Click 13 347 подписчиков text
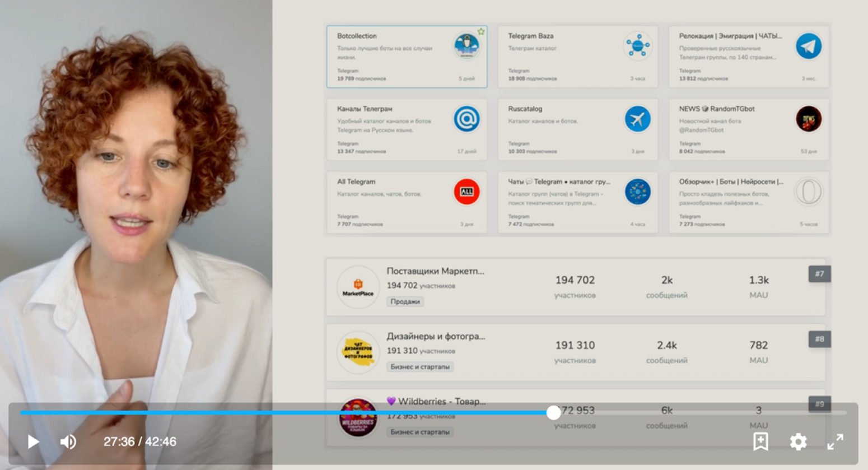868x470 pixels. pyautogui.click(x=361, y=152)
